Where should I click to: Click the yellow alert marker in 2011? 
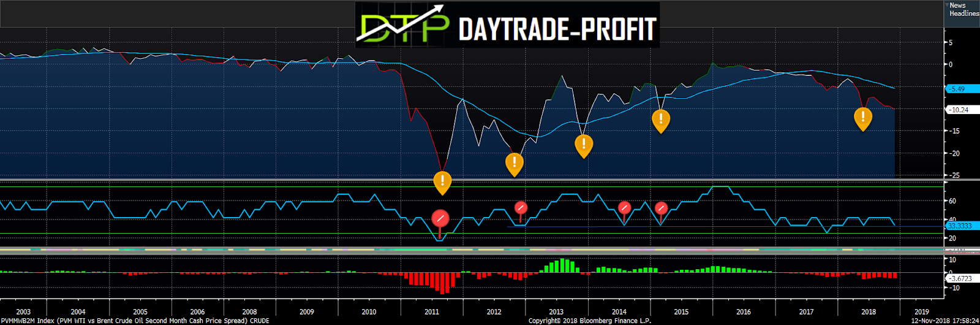point(442,183)
